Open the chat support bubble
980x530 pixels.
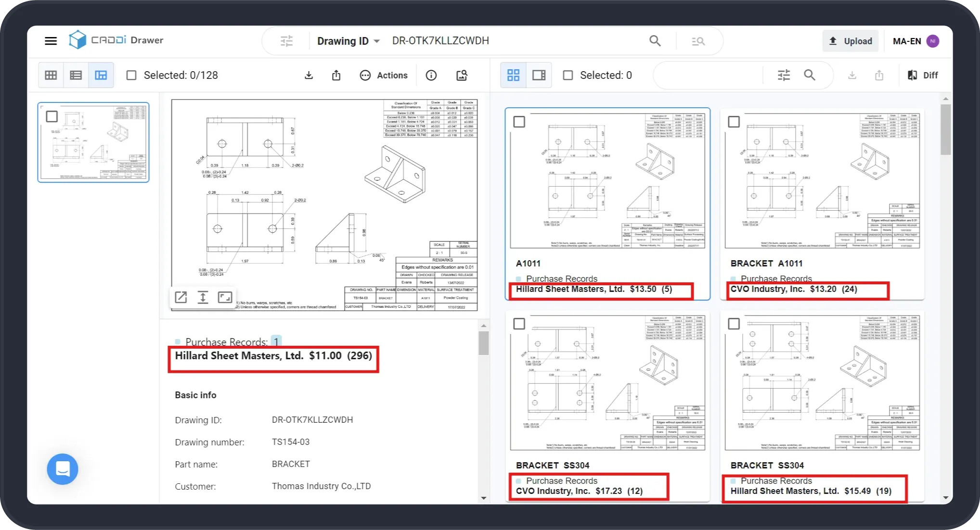pyautogui.click(x=63, y=469)
